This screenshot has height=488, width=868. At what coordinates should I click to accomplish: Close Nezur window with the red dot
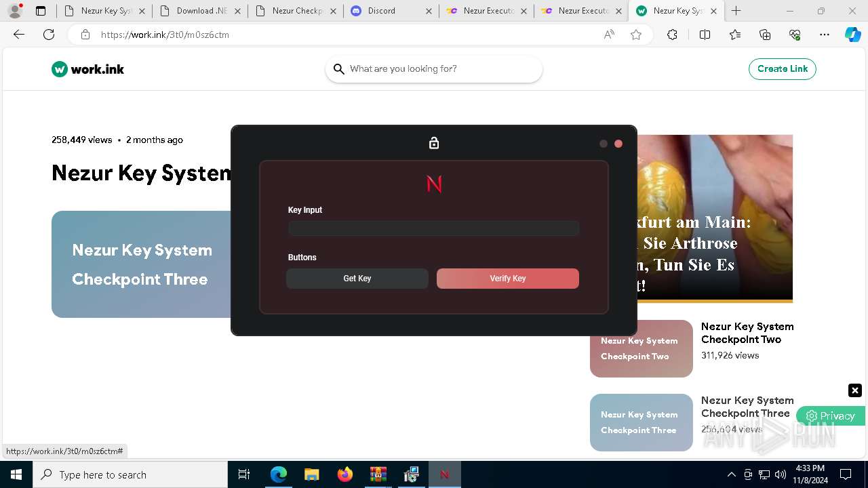pos(618,144)
